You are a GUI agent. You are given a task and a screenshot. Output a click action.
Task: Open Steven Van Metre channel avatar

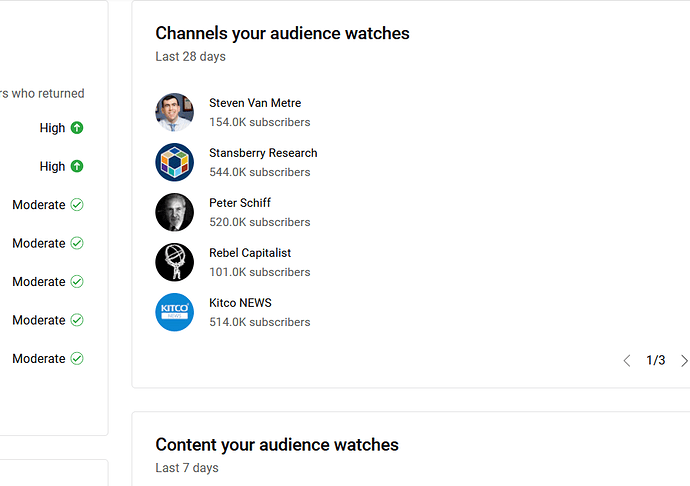(175, 112)
